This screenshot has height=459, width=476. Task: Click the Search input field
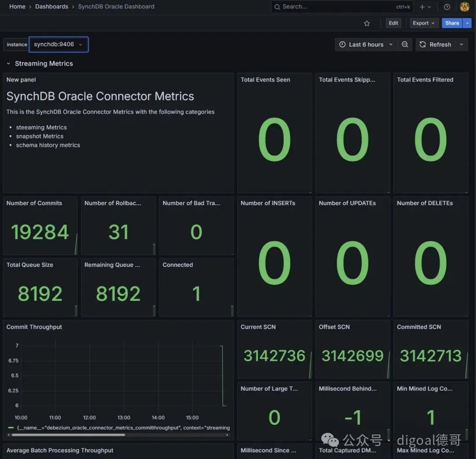[x=342, y=7]
